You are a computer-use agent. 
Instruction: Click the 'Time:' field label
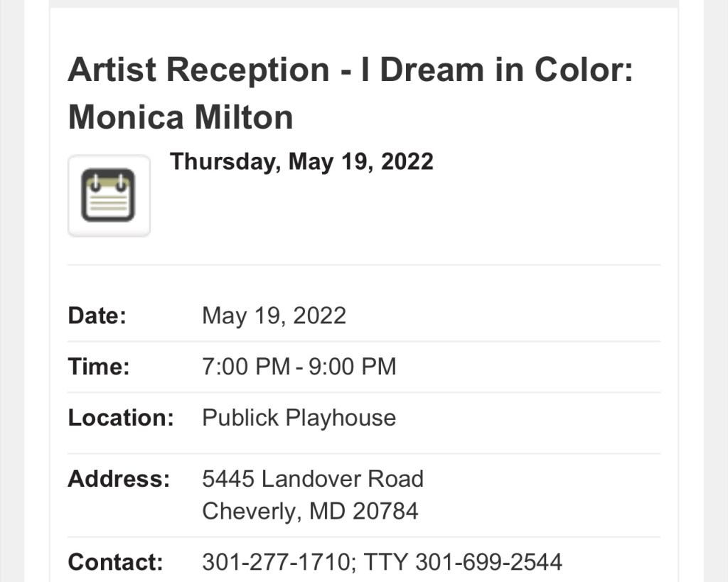click(99, 367)
